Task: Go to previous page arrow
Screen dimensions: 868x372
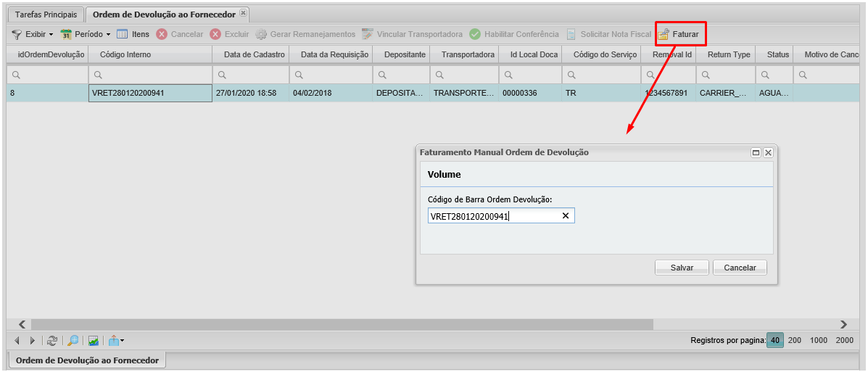Action: click(17, 341)
